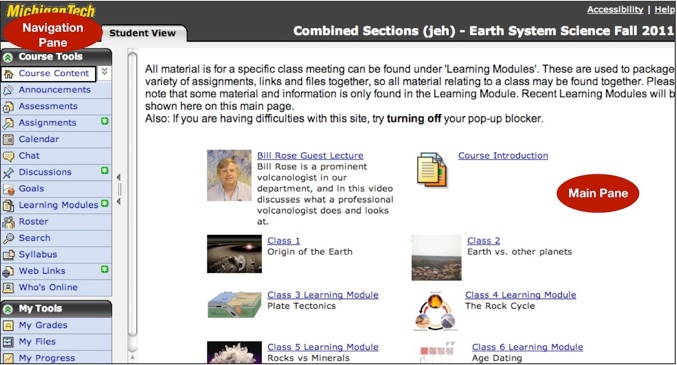677x365 pixels.
Task: Click green new-item indicator beside Learning Modules
Action: (x=104, y=203)
